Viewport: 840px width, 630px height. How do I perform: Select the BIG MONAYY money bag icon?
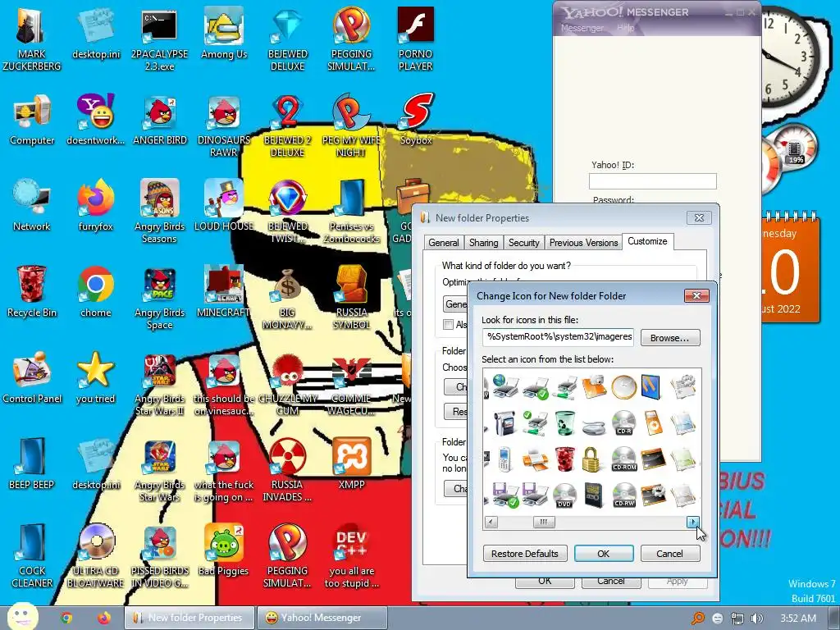click(x=288, y=299)
